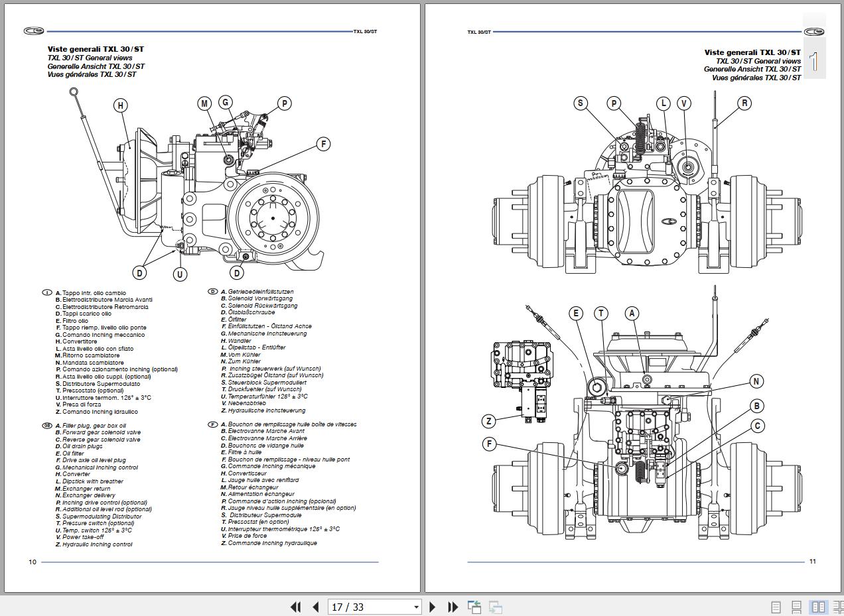This screenshot has width=844, height=616.
Task: Click the greyed next view navigation icon
Action: coord(495,607)
